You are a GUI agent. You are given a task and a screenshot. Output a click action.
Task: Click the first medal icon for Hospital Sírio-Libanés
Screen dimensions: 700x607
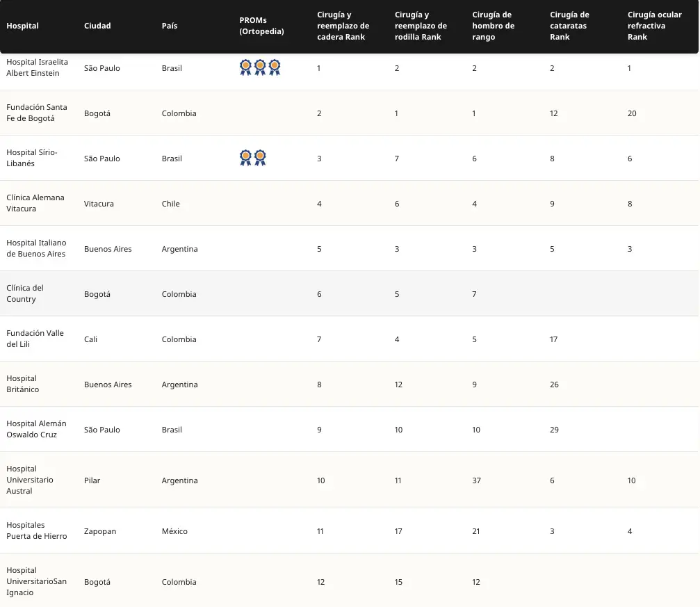click(x=245, y=157)
